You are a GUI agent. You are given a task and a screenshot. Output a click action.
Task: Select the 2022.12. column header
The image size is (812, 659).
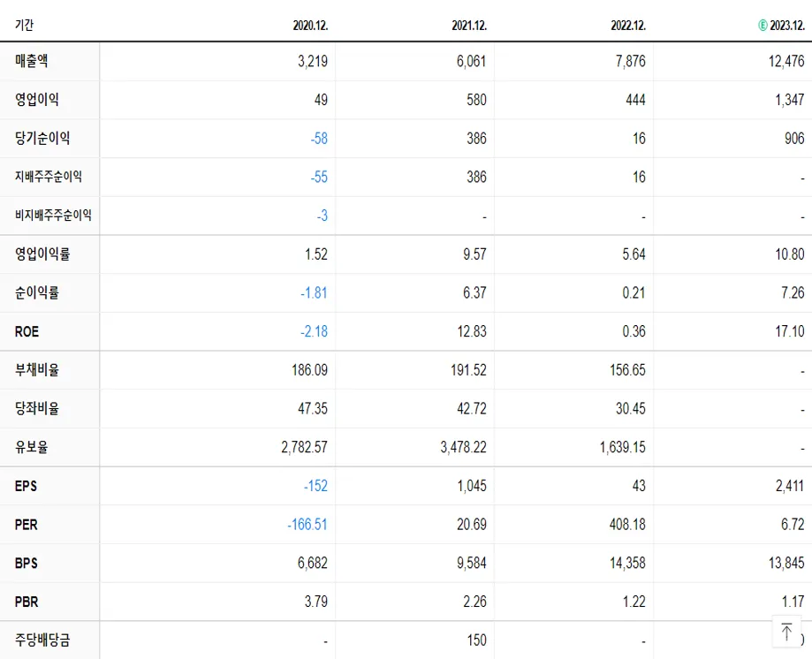629,26
